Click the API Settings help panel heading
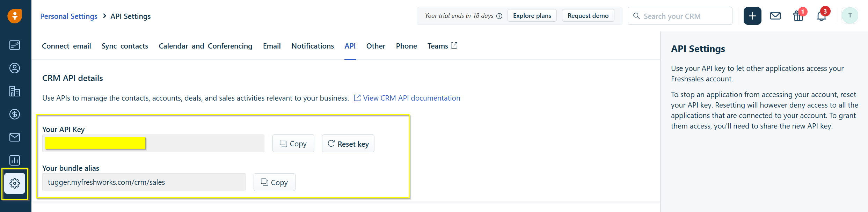868x212 pixels. pyautogui.click(x=698, y=49)
